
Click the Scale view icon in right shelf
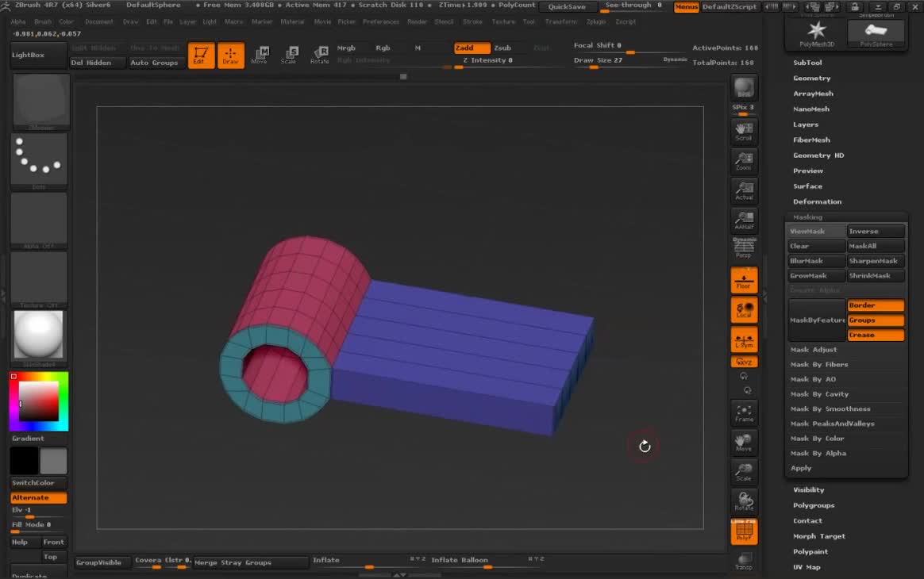click(745, 472)
